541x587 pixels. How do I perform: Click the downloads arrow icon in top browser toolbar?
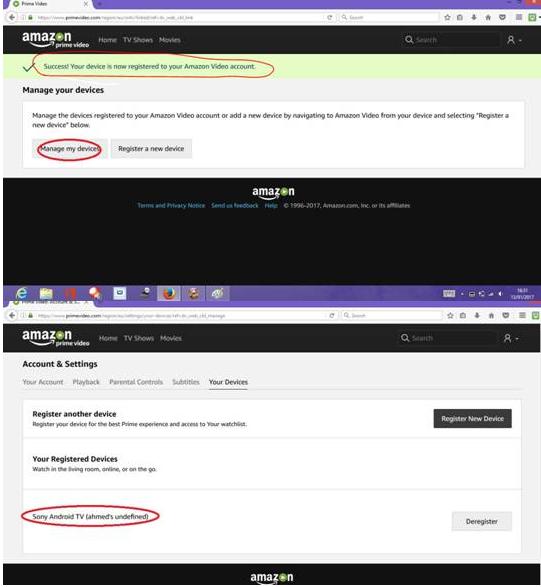click(474, 17)
